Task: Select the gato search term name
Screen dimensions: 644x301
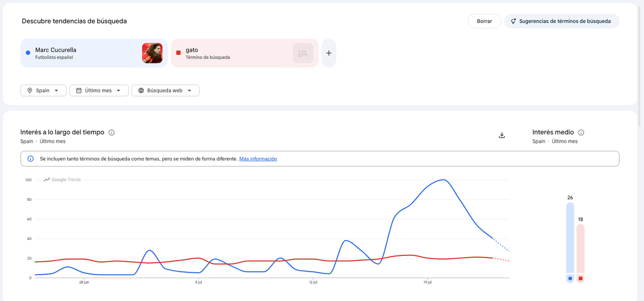Action: [192, 50]
